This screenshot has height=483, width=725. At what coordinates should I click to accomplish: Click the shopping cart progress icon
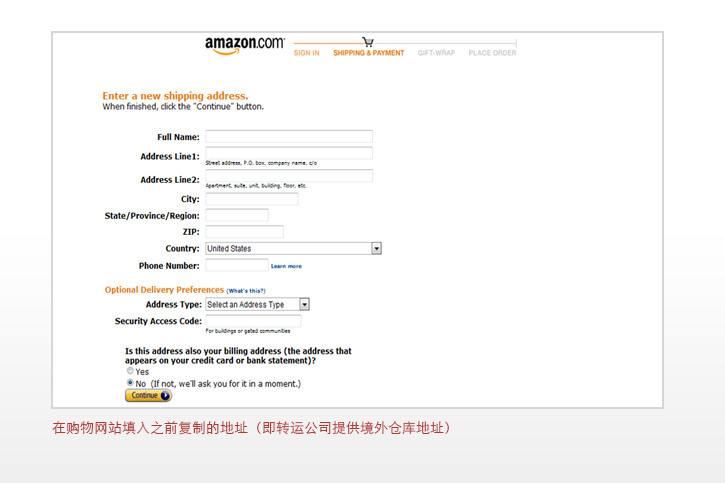[x=368, y=42]
